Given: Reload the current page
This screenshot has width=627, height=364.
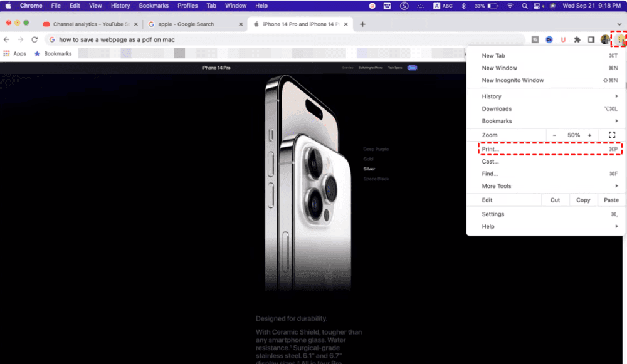Looking at the screenshot, I should click(34, 39).
